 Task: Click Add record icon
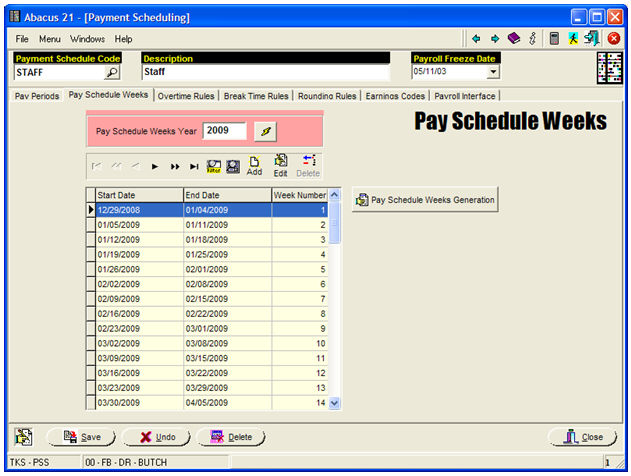(254, 165)
